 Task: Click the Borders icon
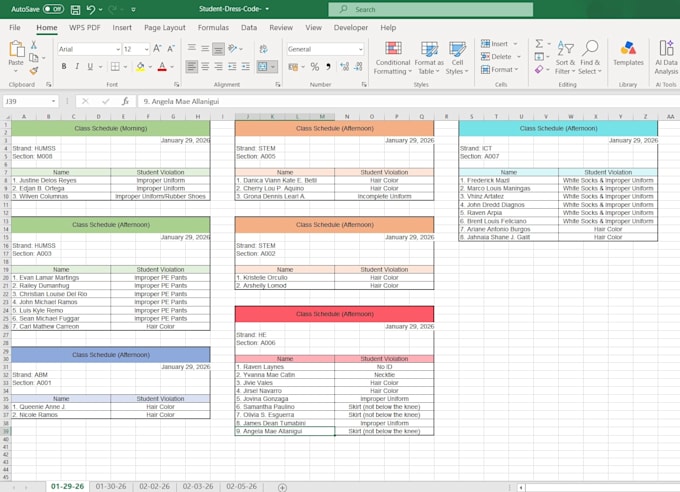click(115, 66)
